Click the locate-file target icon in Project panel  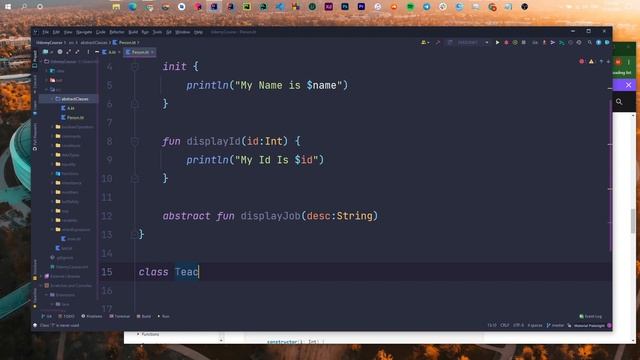60,52
